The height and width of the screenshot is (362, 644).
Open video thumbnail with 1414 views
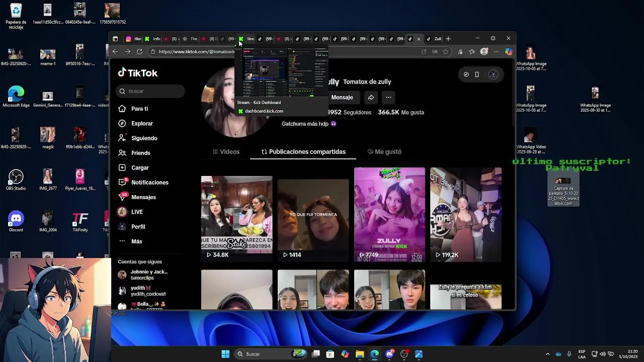[x=313, y=215]
